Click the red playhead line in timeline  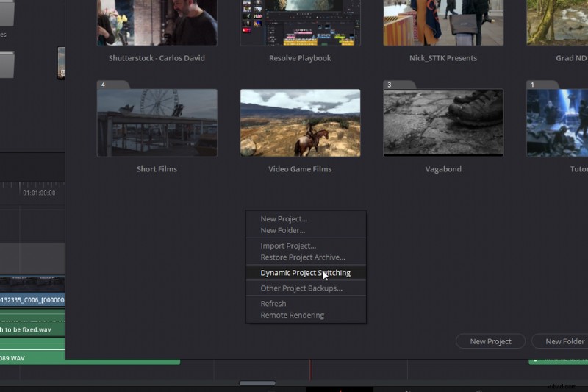coord(309,370)
